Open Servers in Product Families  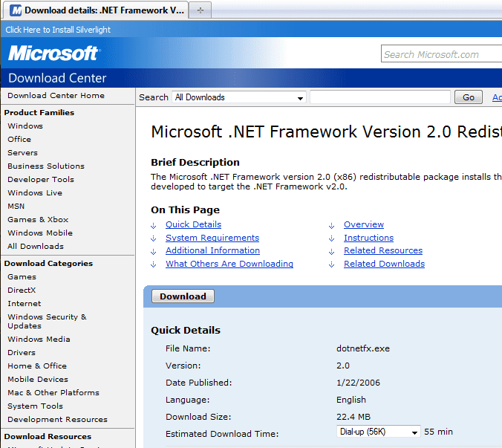22,153
